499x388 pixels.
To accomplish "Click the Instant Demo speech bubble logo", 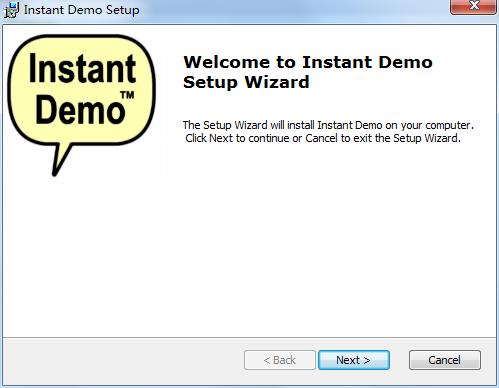I will pos(81,105).
